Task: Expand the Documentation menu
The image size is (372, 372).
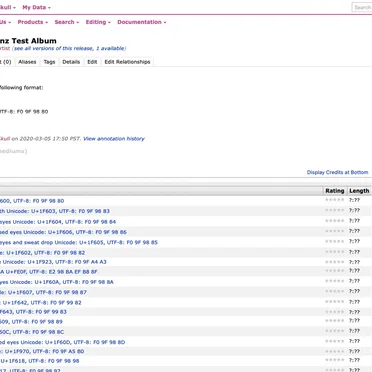Action: pos(142,22)
